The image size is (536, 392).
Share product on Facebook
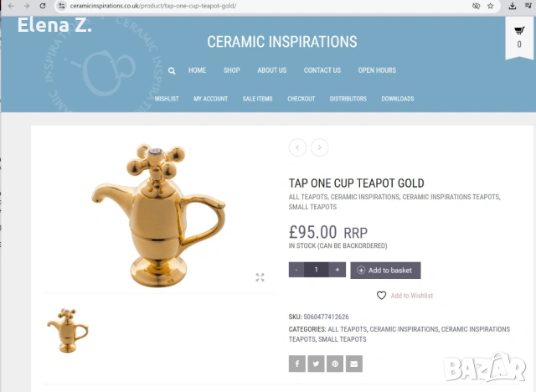(297, 364)
